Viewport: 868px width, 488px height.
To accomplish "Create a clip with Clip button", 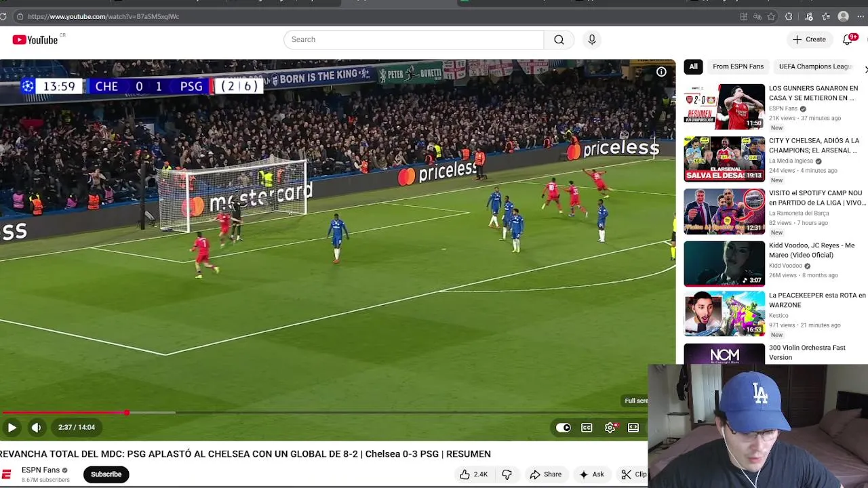I will (x=633, y=474).
